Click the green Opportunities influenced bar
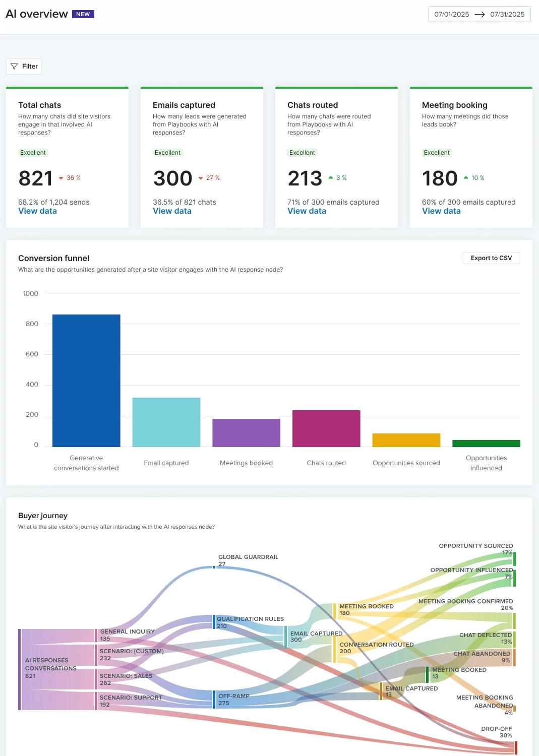The height and width of the screenshot is (756, 539). pyautogui.click(x=486, y=444)
